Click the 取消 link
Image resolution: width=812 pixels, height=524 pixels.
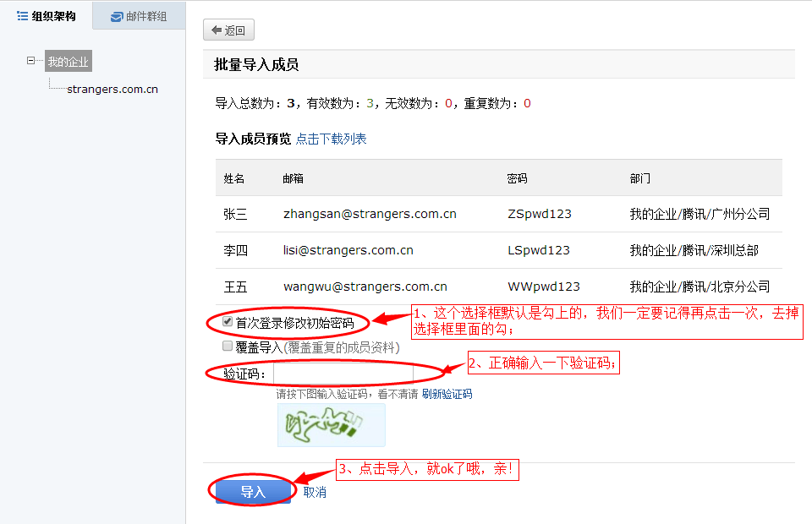(315, 492)
